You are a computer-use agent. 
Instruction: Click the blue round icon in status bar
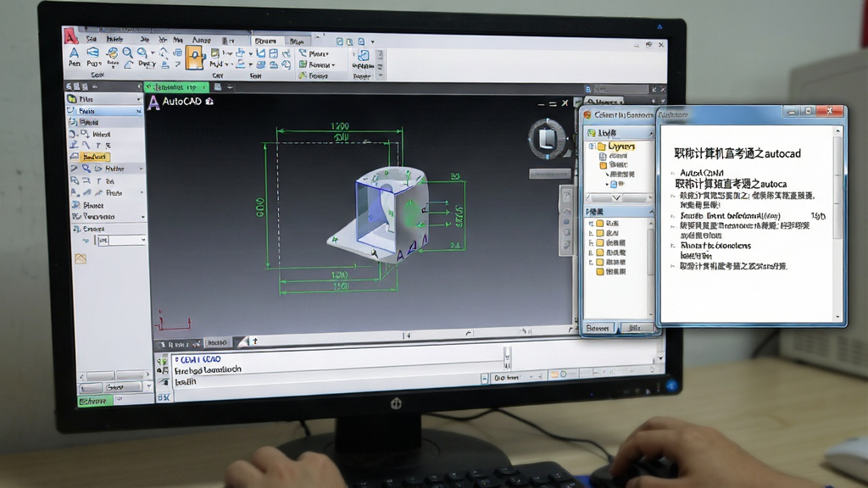(672, 385)
